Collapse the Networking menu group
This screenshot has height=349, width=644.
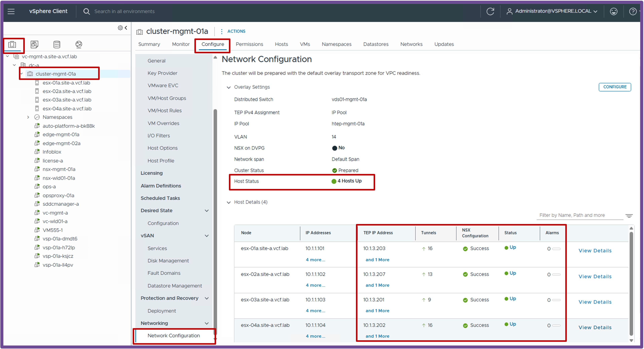pyautogui.click(x=207, y=323)
